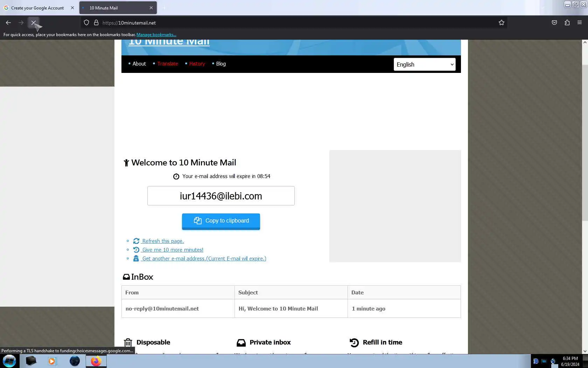This screenshot has height=368, width=588.
Task: Click the temporary email address field
Action: coord(221,196)
